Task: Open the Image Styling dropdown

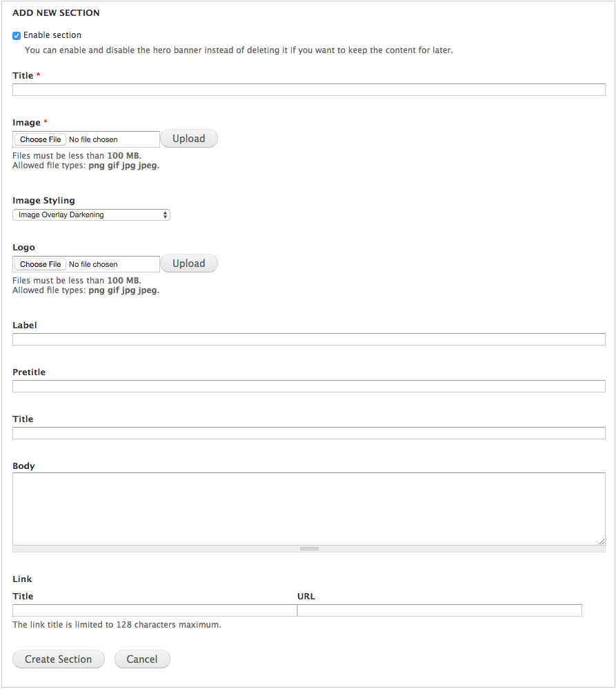Action: [91, 215]
